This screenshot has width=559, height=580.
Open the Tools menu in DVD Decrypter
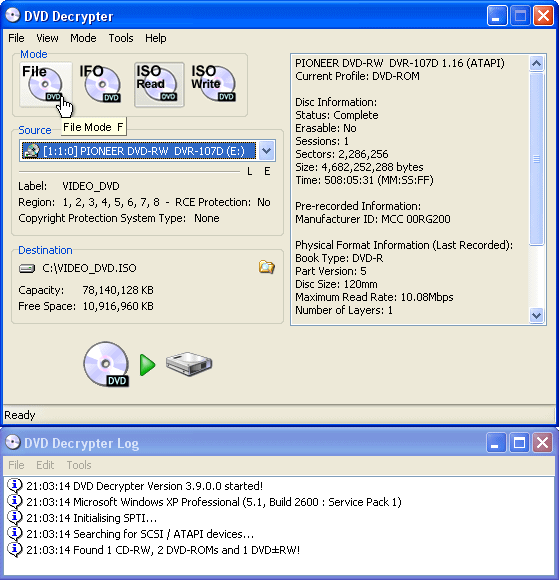pos(121,38)
